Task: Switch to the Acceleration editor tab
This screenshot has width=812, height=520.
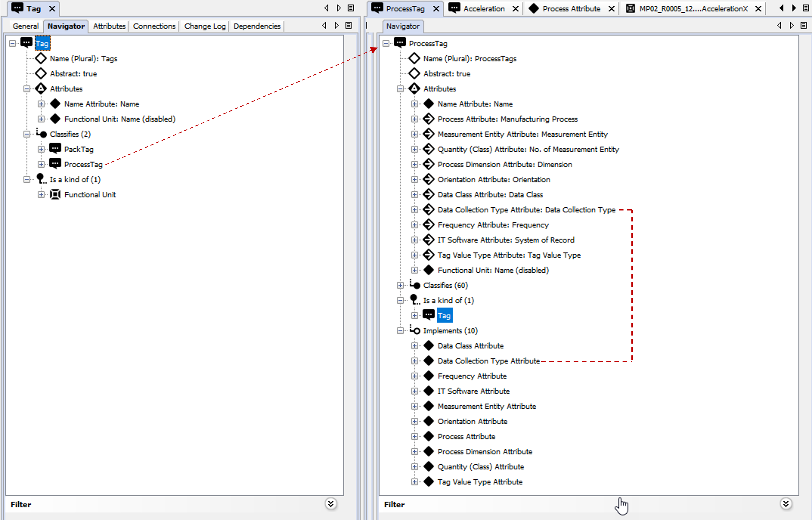Action: (483, 8)
